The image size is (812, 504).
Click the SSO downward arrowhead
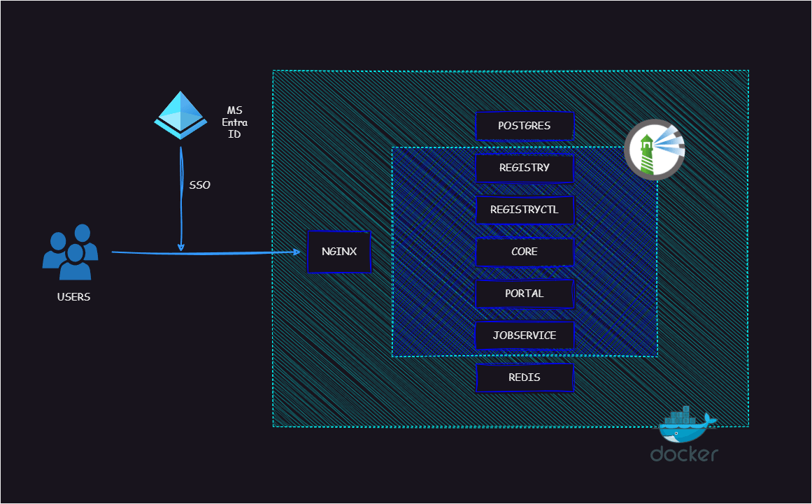tap(180, 247)
